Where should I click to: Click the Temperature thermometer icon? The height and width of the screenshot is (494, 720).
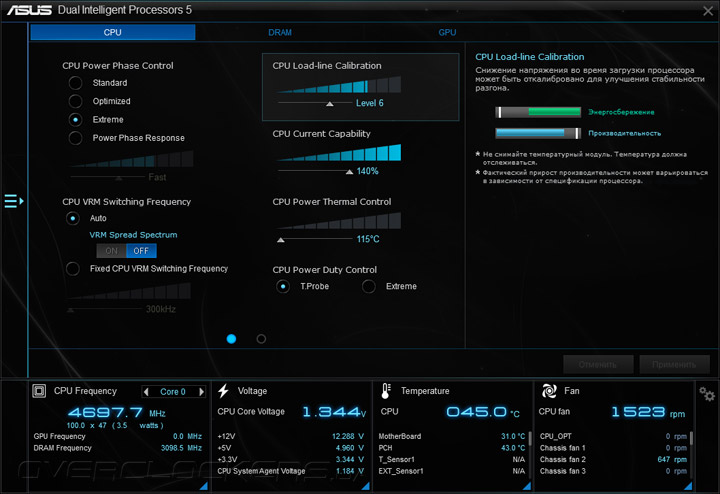point(386,391)
